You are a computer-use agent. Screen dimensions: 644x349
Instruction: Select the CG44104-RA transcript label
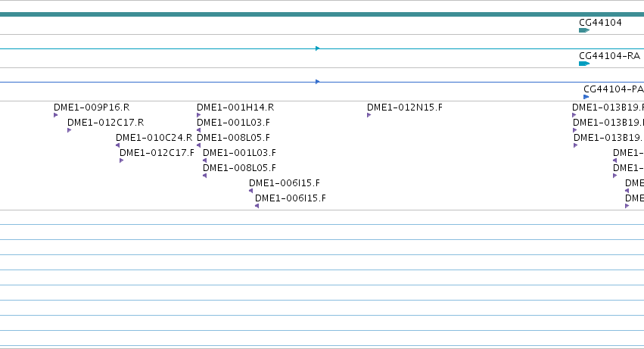609,56
